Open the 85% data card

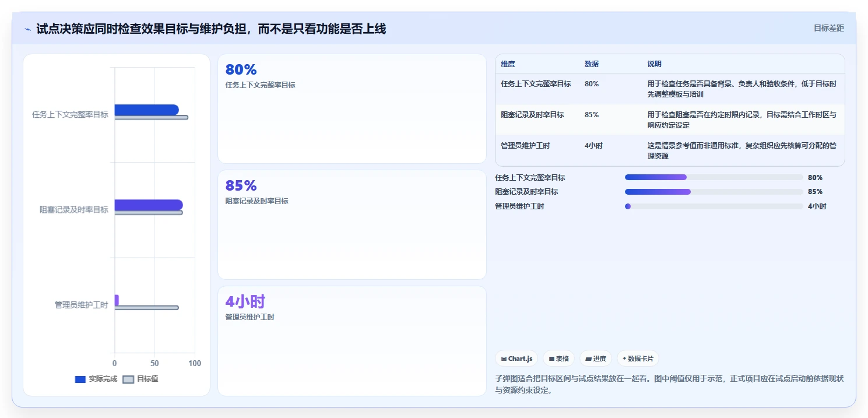pyautogui.click(x=352, y=224)
